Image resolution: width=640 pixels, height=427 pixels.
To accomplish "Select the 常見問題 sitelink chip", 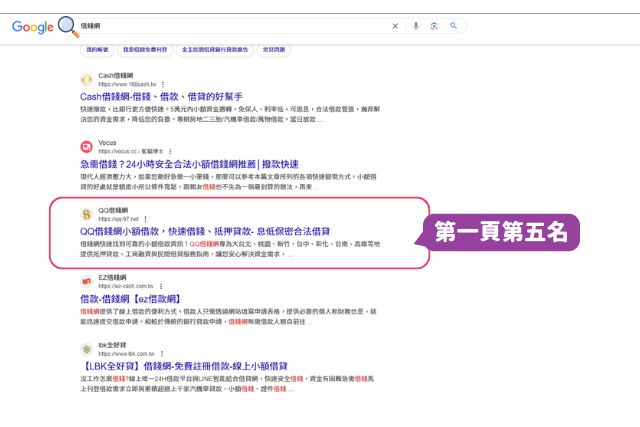I will click(274, 49).
